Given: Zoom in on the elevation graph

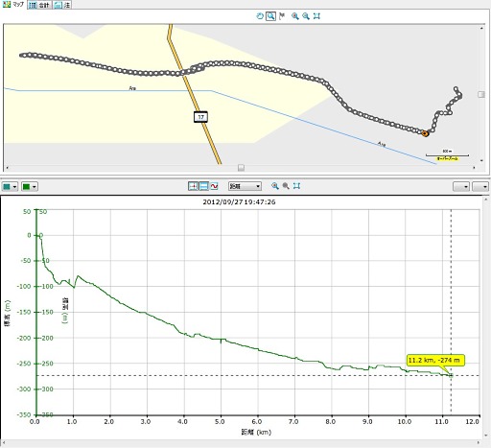Looking at the screenshot, I should point(275,186).
